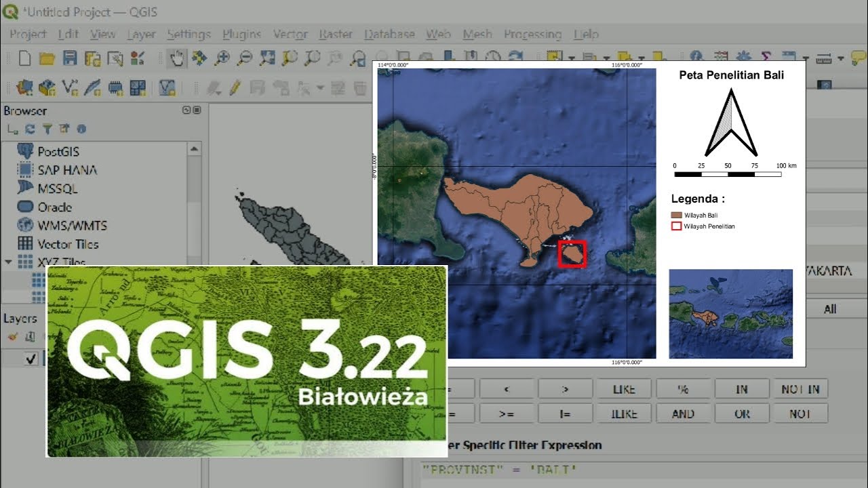Select the Zoom In magnifier tool
This screenshot has width=868, height=488.
(x=222, y=58)
